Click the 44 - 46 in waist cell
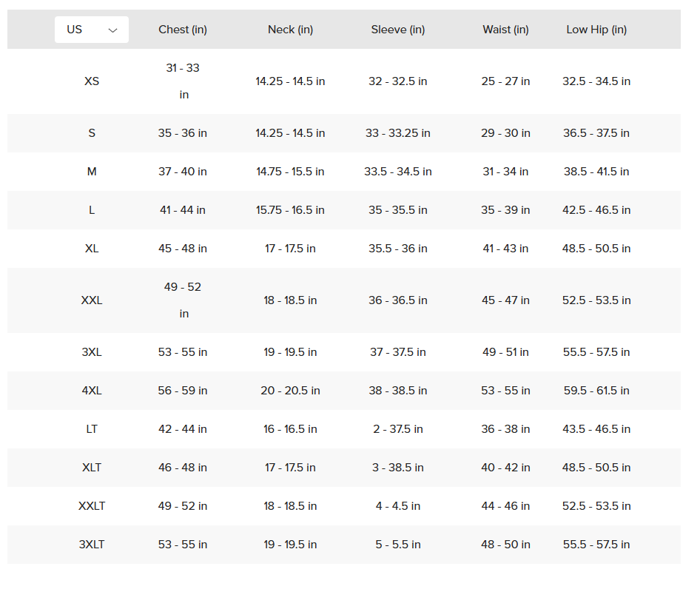 click(x=505, y=506)
